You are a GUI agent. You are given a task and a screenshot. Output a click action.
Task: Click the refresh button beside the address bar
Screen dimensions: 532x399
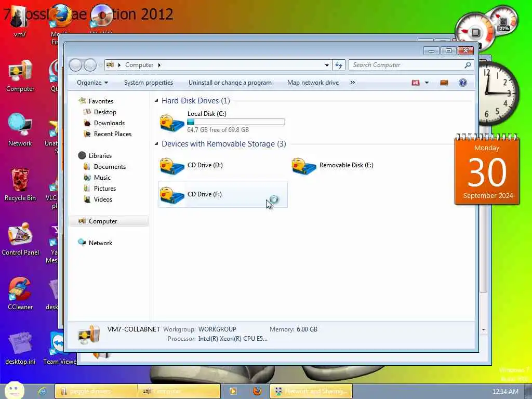click(339, 65)
